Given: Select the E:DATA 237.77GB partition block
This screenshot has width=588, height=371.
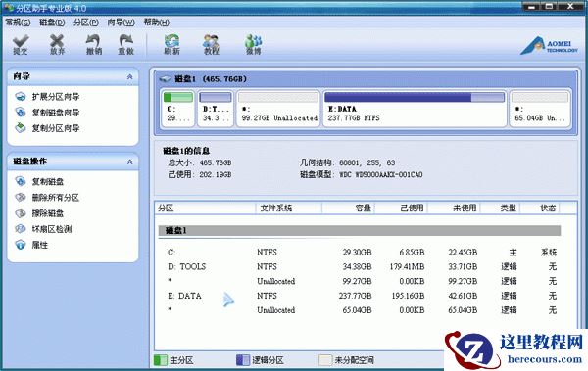Looking at the screenshot, I should pos(415,109).
